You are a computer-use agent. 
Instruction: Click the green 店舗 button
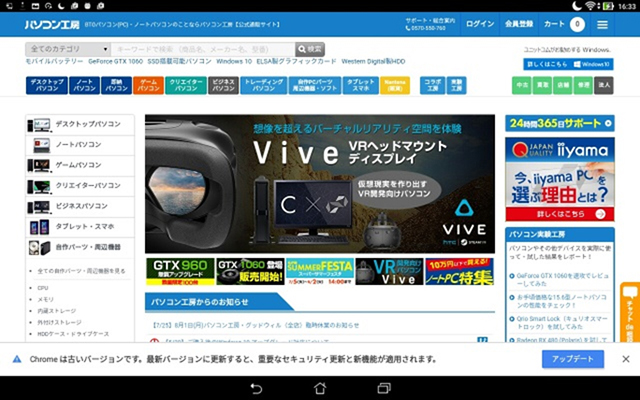562,85
